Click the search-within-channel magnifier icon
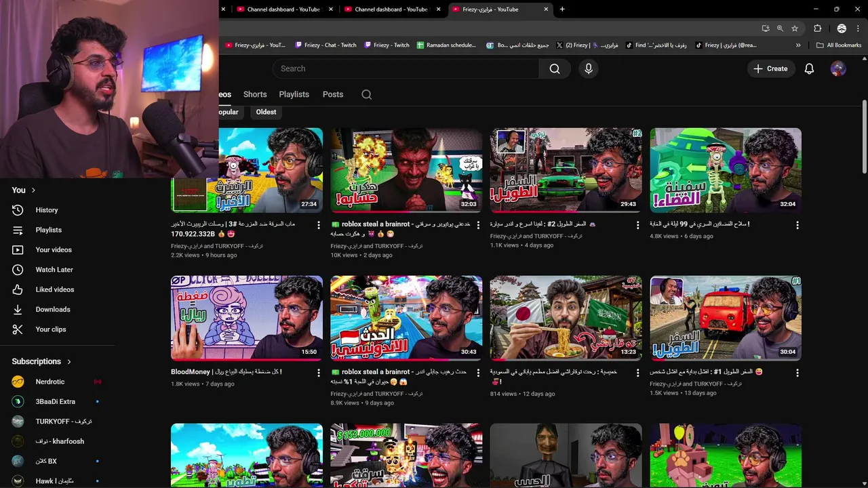 (367, 94)
